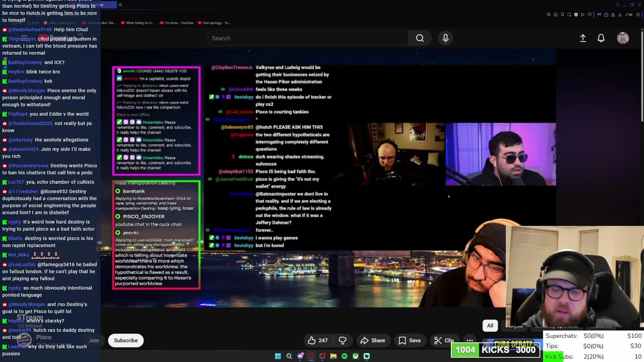Open YouTube notifications bell
The height and width of the screenshot is (362, 644).
click(601, 38)
